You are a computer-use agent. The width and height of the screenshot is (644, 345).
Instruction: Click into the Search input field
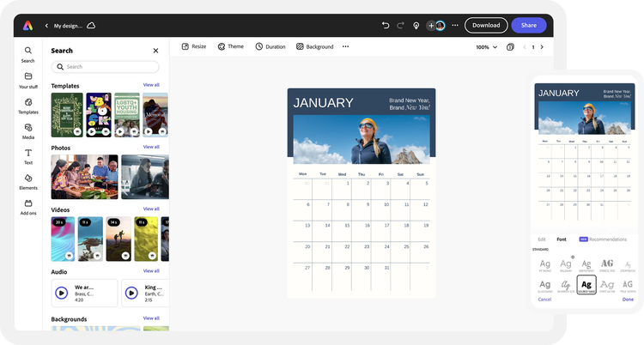(105, 67)
